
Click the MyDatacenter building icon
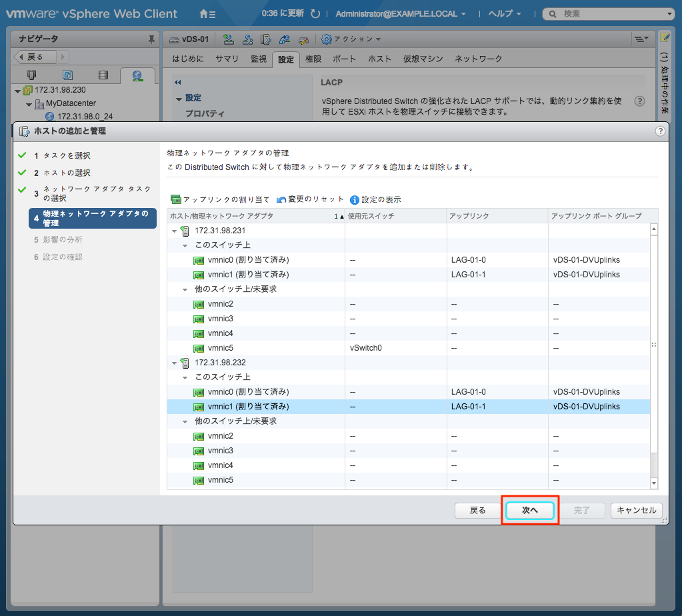[x=39, y=103]
